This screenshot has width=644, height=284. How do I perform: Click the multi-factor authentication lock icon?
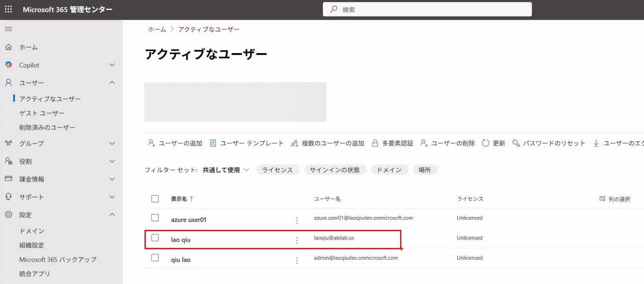point(375,143)
